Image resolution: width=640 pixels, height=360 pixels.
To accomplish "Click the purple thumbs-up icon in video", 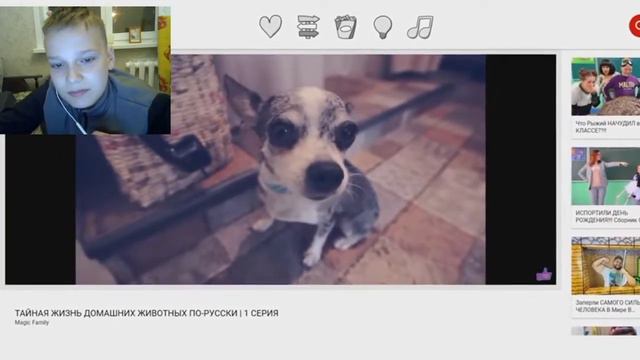I will pos(544,274).
